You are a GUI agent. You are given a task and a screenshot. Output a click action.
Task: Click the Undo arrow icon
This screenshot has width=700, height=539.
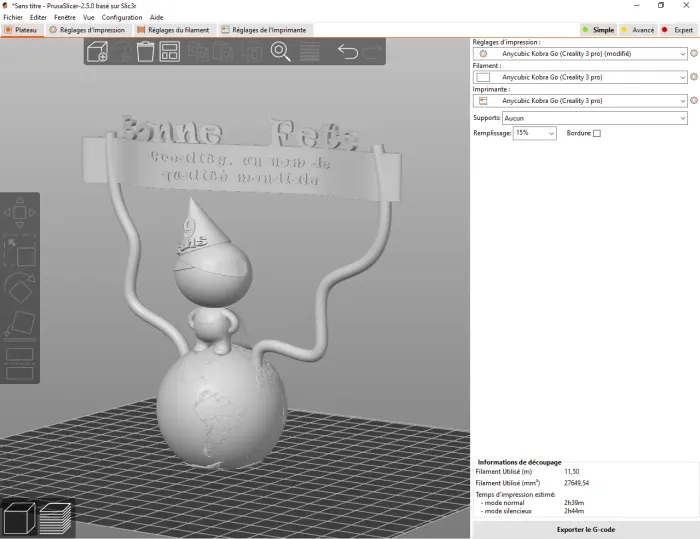tap(348, 51)
